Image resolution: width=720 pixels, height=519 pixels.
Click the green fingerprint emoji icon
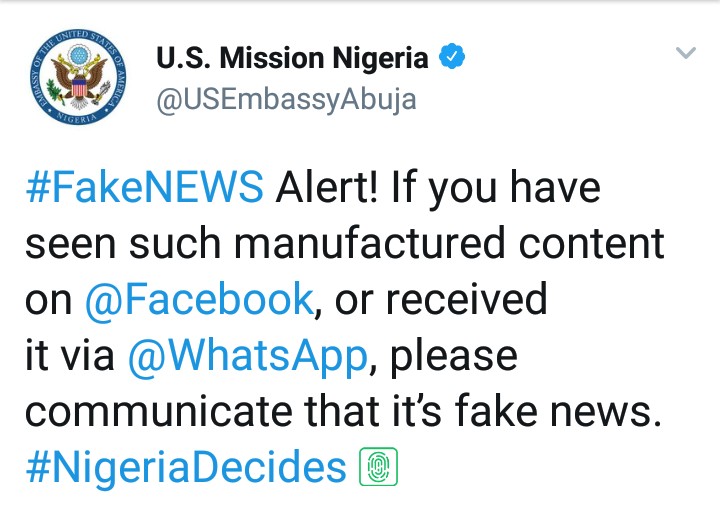(x=379, y=467)
